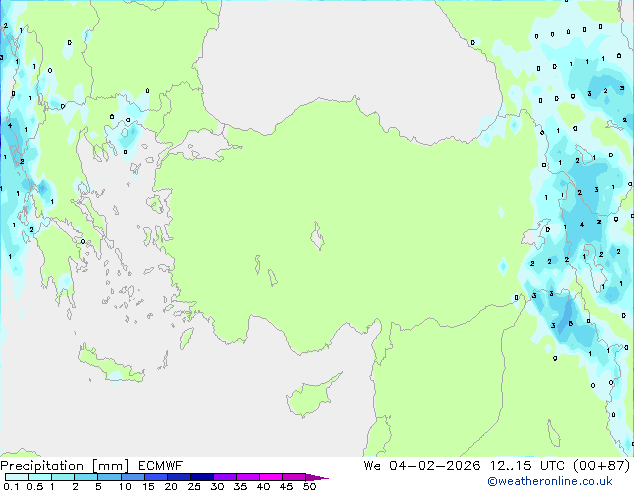Click the large central lake in Turkey
This screenshot has height=490, width=634.
coord(317,236)
